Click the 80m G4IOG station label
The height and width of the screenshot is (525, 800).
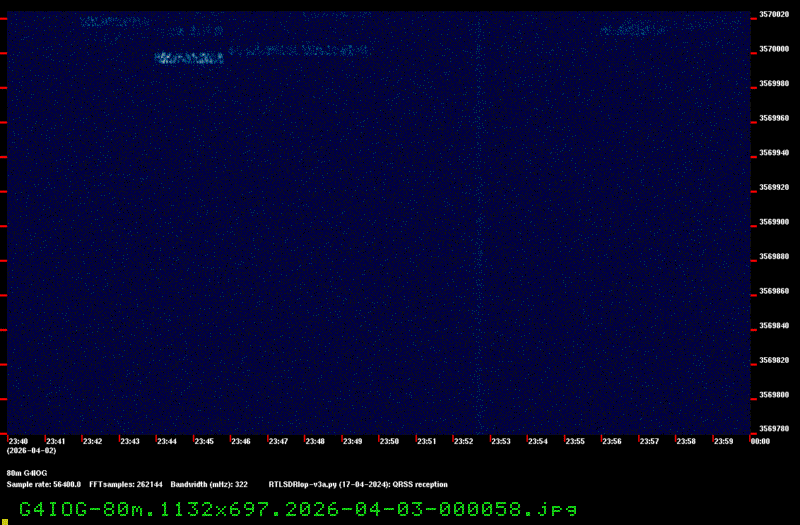(27, 473)
